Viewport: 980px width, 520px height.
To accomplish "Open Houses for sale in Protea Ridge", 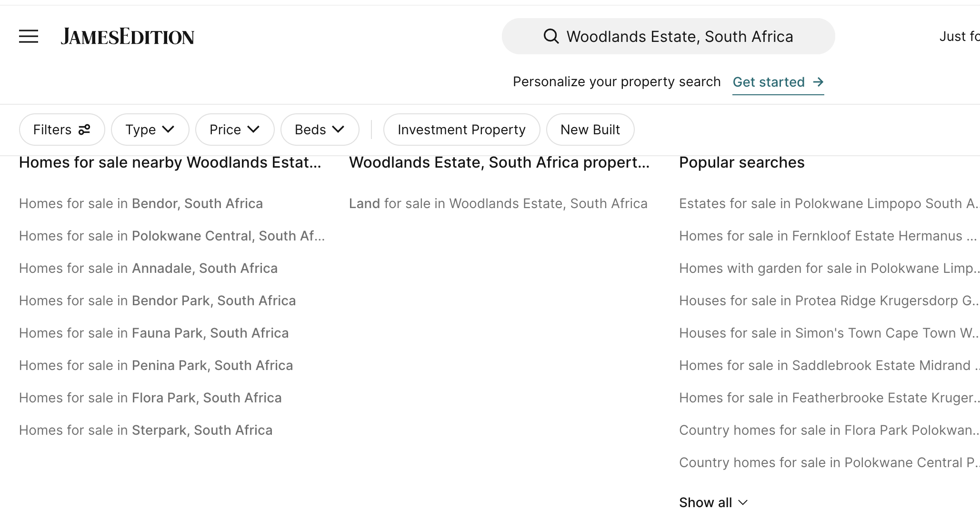I will pyautogui.click(x=829, y=300).
